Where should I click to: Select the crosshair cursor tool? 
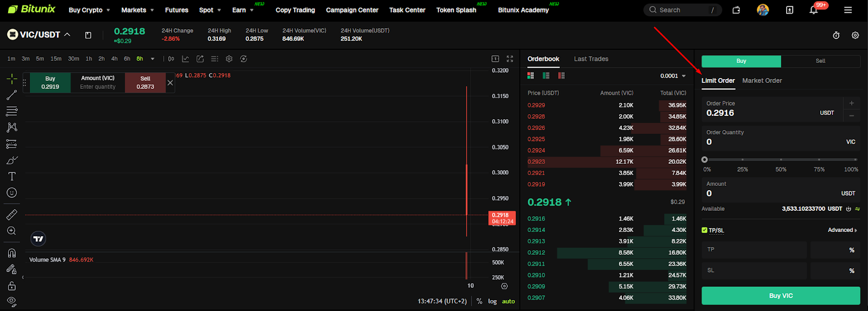click(x=11, y=79)
